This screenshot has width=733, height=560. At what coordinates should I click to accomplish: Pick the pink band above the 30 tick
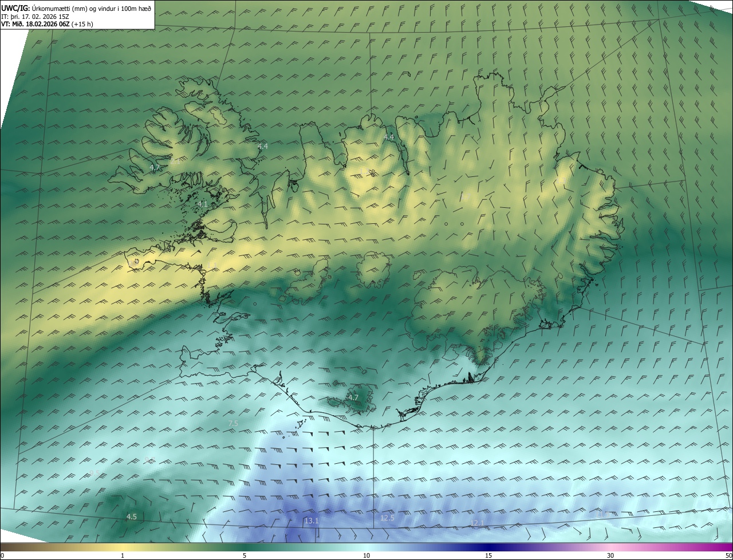click(610, 547)
